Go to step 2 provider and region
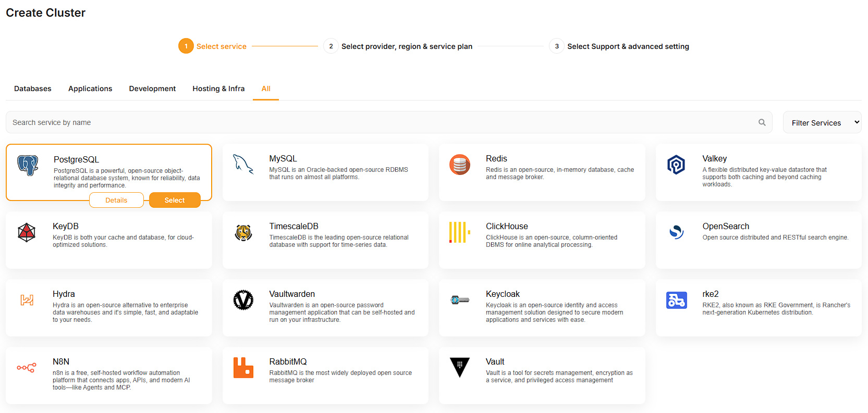Image resolution: width=868 pixels, height=413 pixels. coord(406,46)
